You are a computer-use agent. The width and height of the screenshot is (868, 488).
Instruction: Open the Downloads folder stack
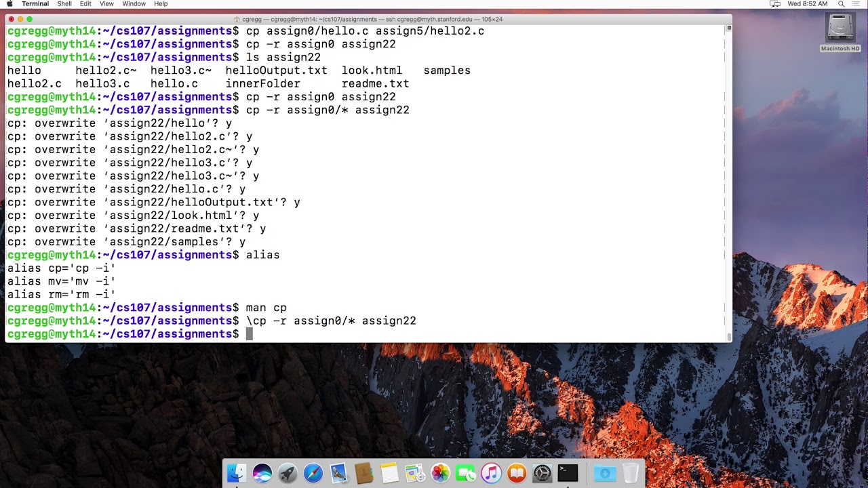pos(605,473)
